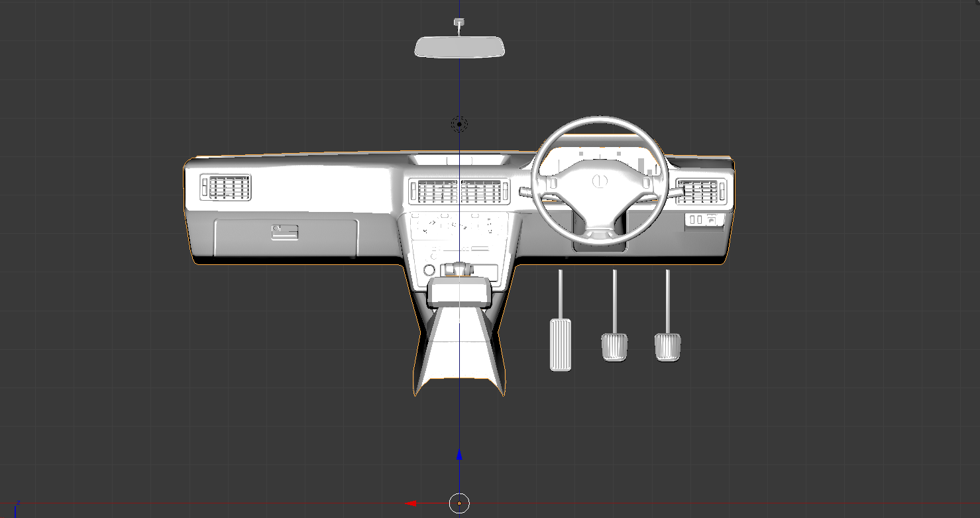Select the steering wheel center hub
This screenshot has width=980, height=518.
[x=598, y=181]
